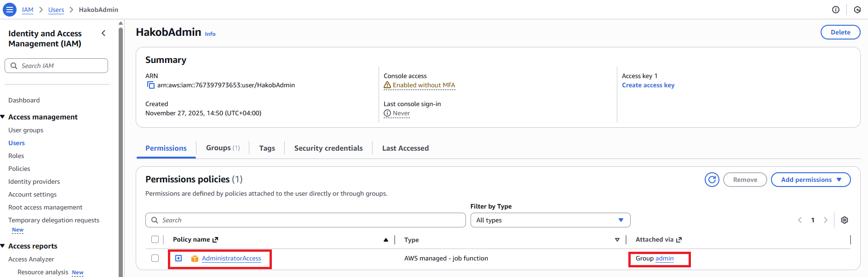Screen dimensions: 868x277
Task: Click the Create access key link
Action: click(x=648, y=85)
